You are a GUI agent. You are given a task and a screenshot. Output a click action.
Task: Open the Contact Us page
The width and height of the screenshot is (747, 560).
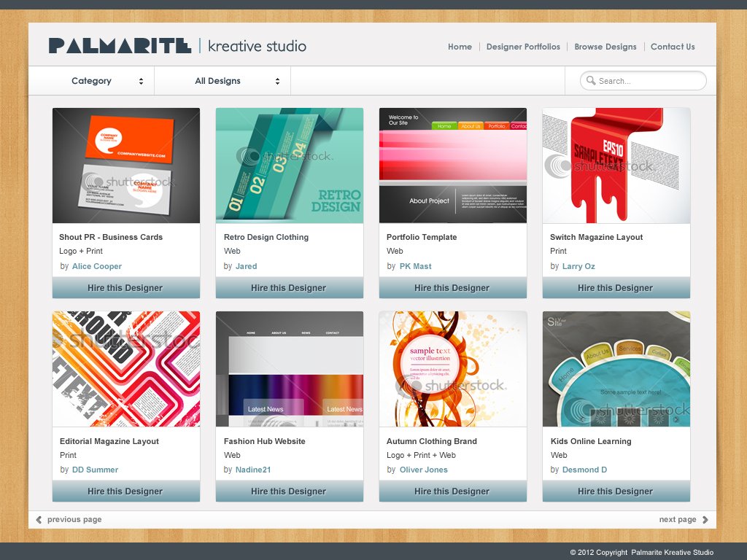673,47
